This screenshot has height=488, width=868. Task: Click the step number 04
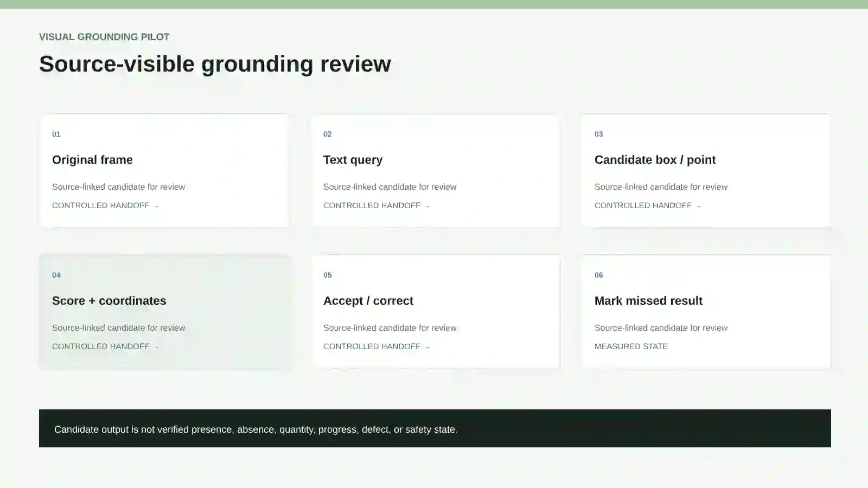point(56,275)
